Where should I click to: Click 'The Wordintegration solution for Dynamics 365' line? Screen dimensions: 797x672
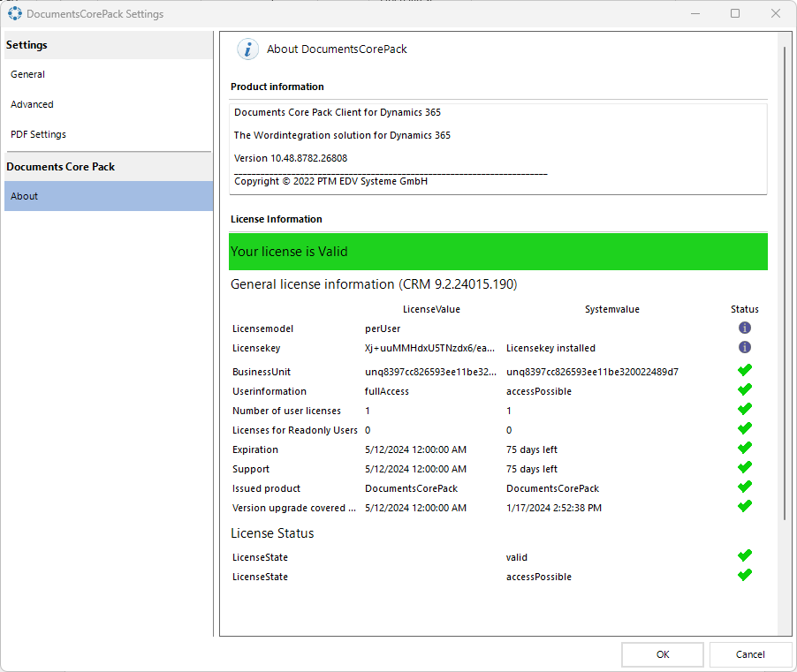click(342, 135)
